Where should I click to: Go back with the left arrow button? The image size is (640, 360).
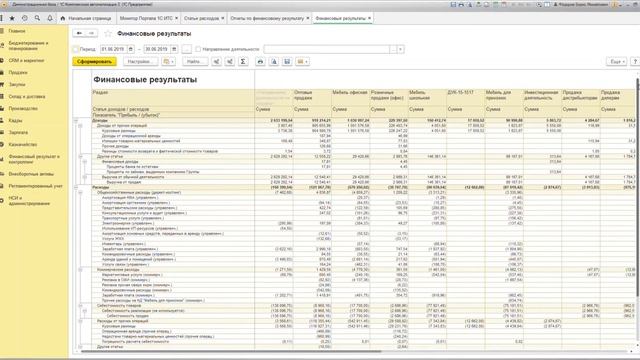tap(79, 33)
